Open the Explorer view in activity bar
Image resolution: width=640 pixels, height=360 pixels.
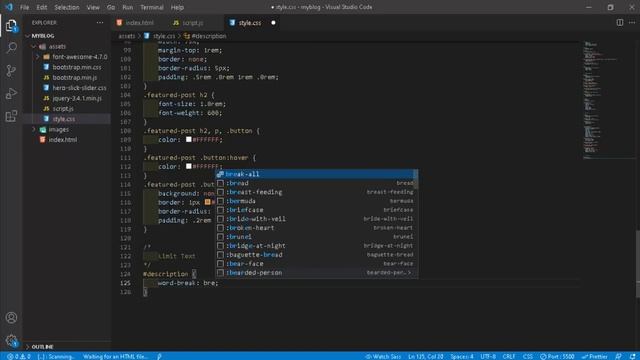click(x=11, y=26)
